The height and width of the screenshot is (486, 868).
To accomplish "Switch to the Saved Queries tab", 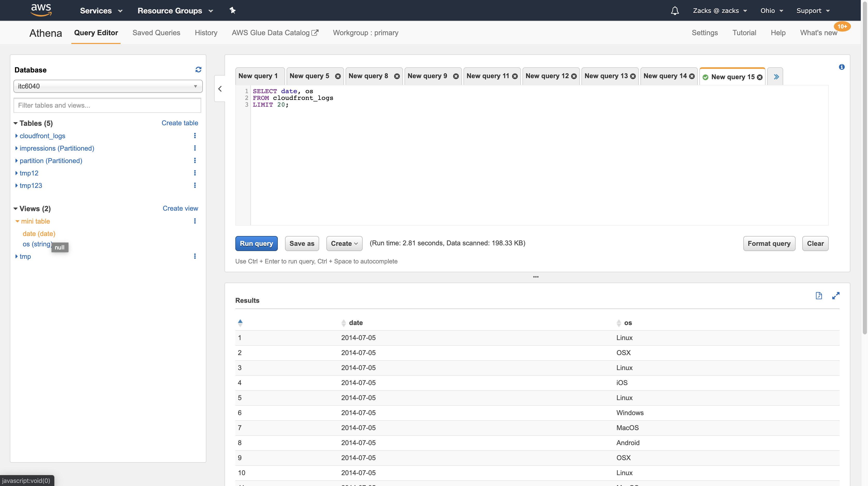I will (x=156, y=33).
